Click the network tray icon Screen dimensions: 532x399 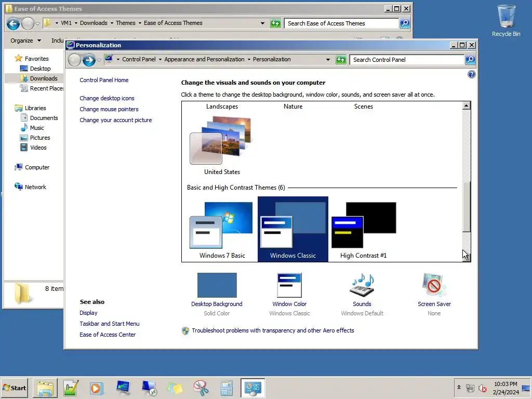click(x=470, y=388)
